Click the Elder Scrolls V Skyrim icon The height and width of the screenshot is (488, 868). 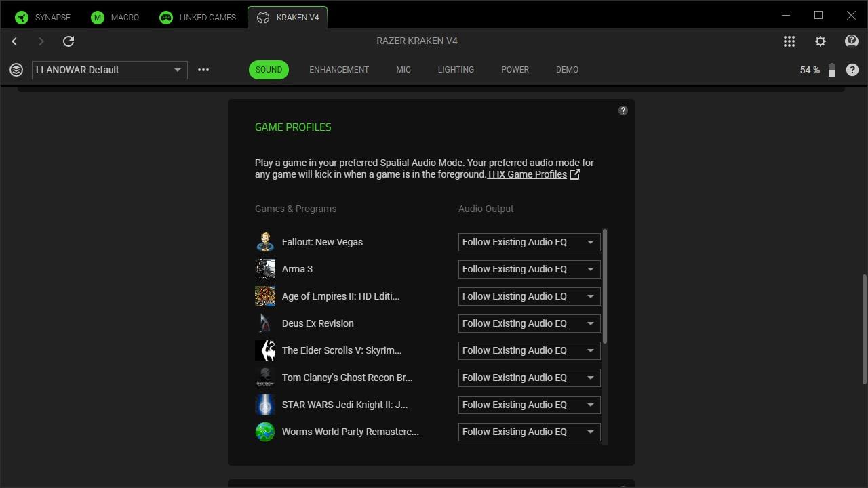point(265,350)
